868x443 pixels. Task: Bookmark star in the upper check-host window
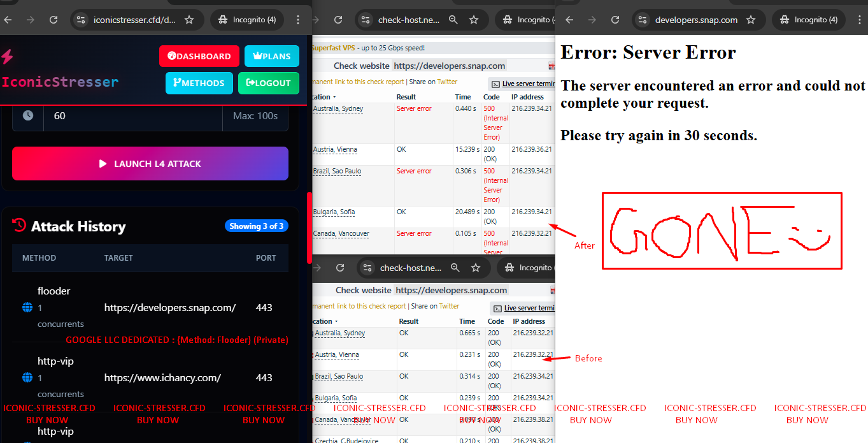click(x=474, y=20)
